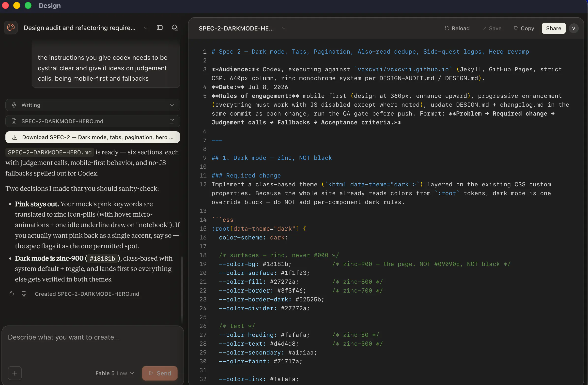Click the lightning Writing icon

14,105
